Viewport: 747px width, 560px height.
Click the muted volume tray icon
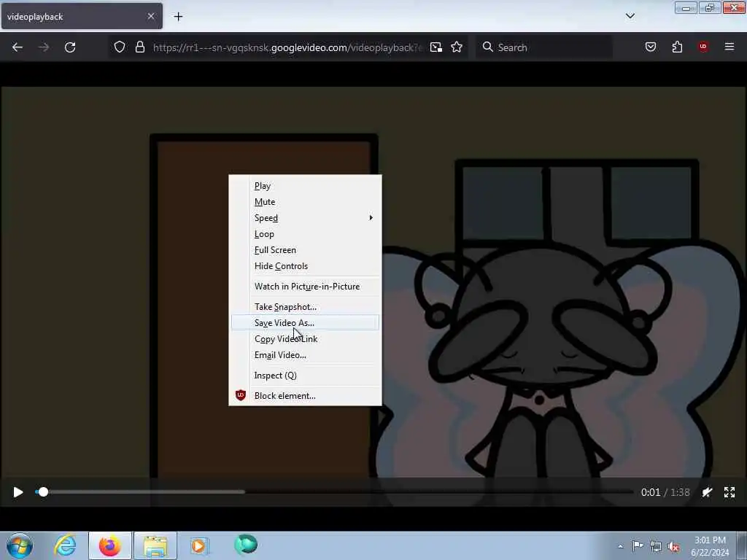[673, 547]
